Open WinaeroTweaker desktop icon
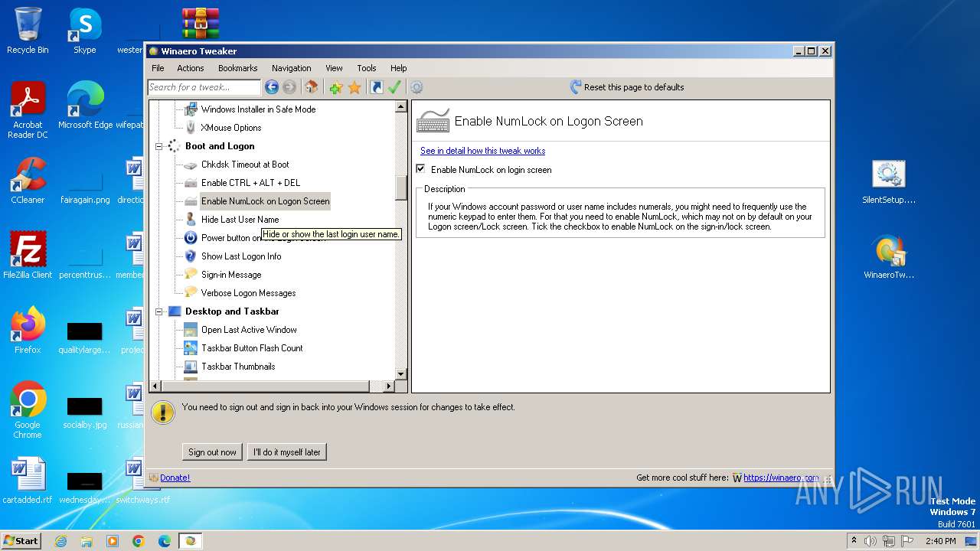 click(x=889, y=257)
